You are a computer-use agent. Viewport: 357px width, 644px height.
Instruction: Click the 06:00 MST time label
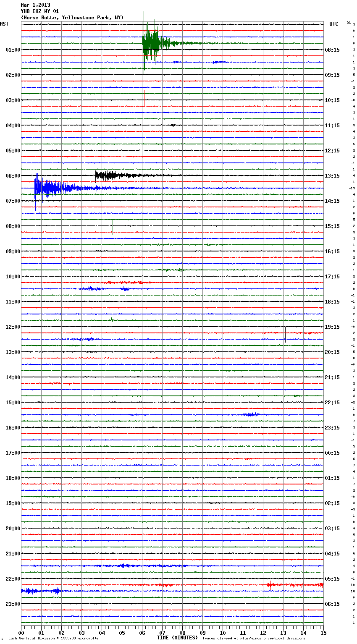click(x=13, y=176)
